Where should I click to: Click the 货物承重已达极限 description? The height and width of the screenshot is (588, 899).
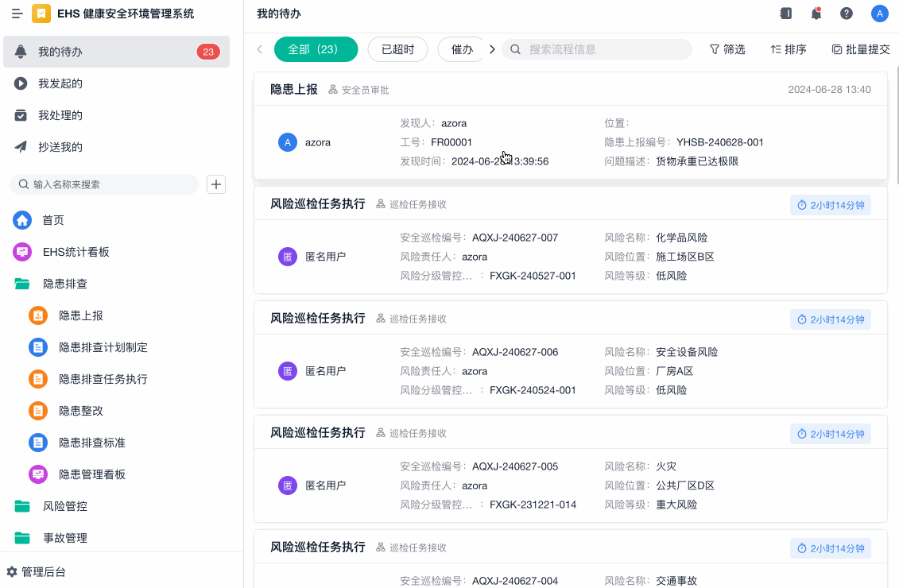click(x=697, y=161)
